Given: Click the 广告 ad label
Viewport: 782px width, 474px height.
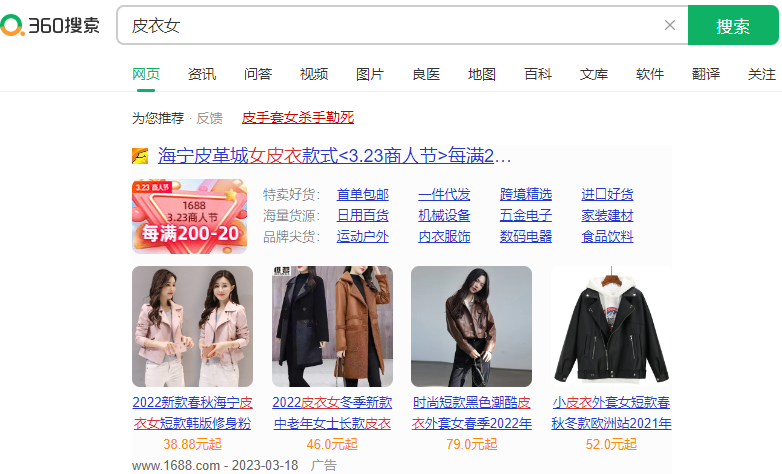Looking at the screenshot, I should pos(324,466).
